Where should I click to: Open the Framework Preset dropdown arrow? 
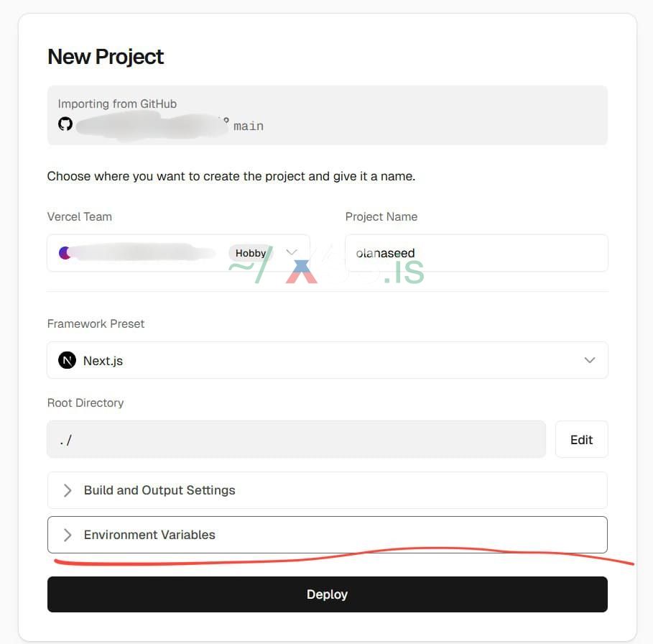(x=590, y=360)
